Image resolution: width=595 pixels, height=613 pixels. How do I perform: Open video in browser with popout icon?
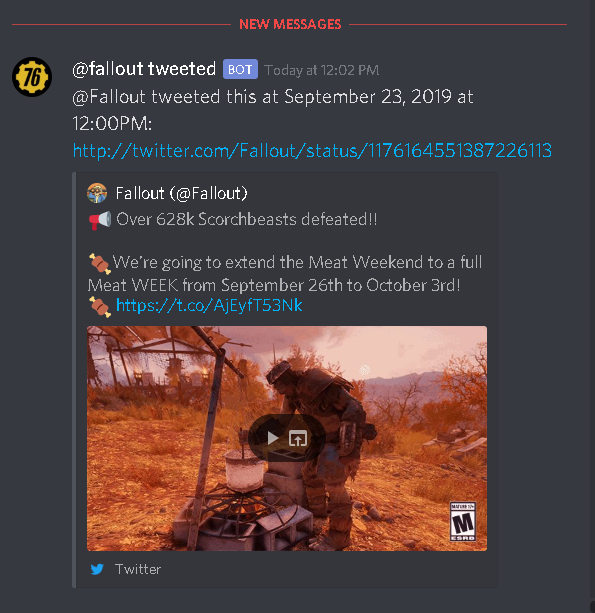pyautogui.click(x=298, y=438)
